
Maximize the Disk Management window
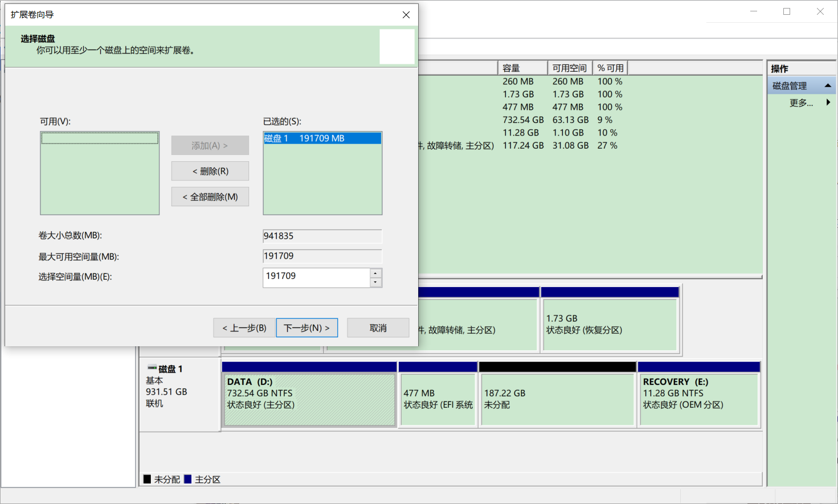pyautogui.click(x=787, y=11)
